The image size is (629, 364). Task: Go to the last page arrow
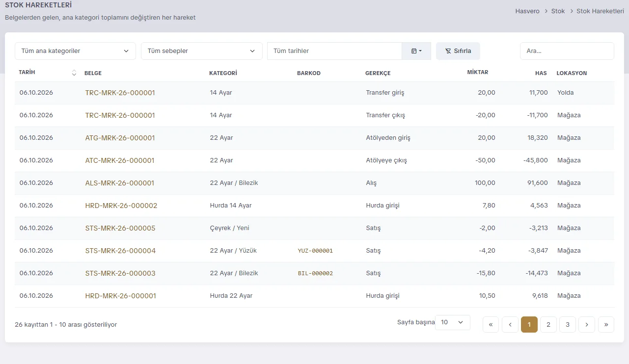click(606, 324)
